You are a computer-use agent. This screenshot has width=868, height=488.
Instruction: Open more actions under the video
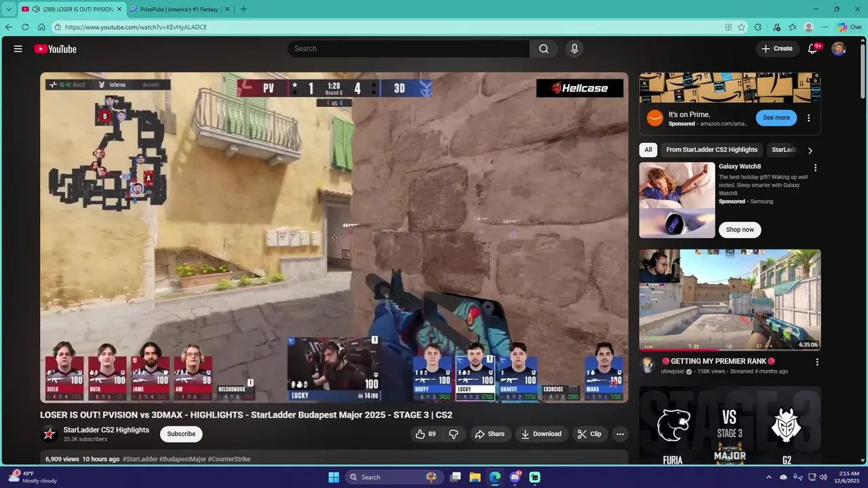[x=620, y=434]
